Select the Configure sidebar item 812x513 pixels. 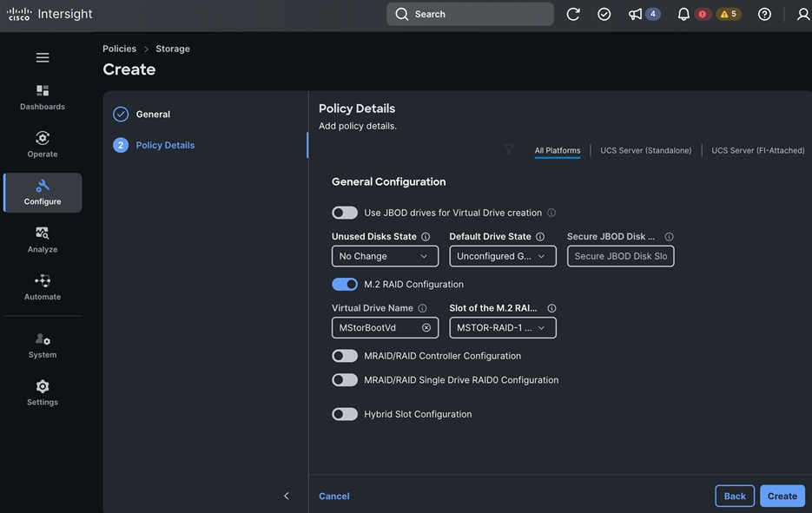(x=43, y=193)
